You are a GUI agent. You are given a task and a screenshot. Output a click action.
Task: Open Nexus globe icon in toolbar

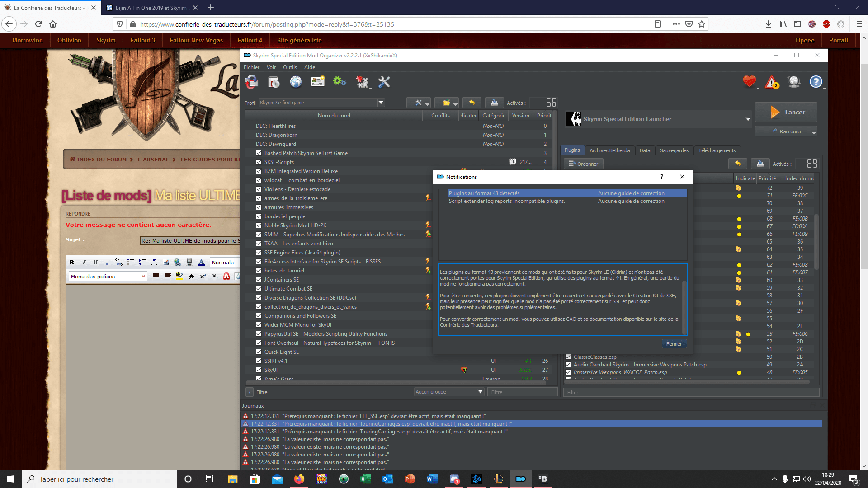pos(296,82)
